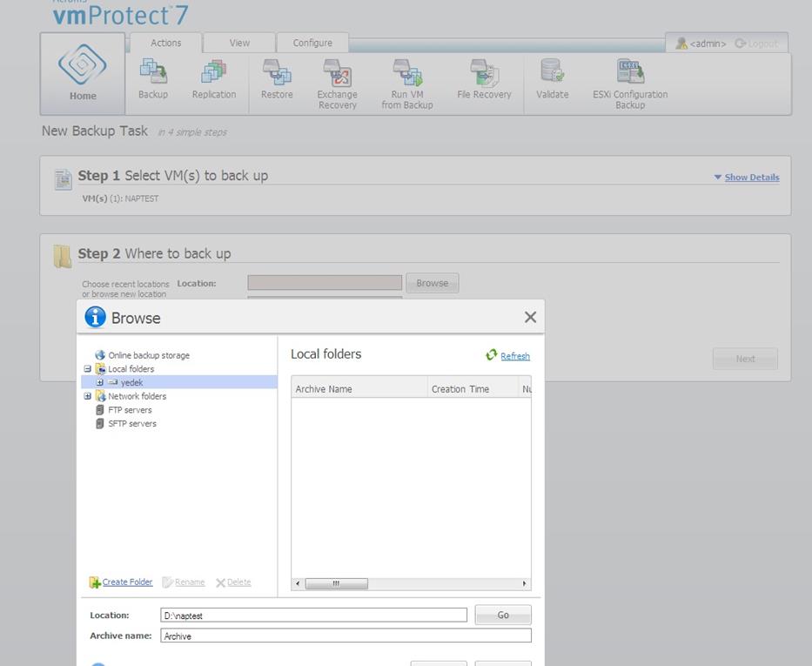812x666 pixels.
Task: Select Local folders in tree
Action: point(131,369)
